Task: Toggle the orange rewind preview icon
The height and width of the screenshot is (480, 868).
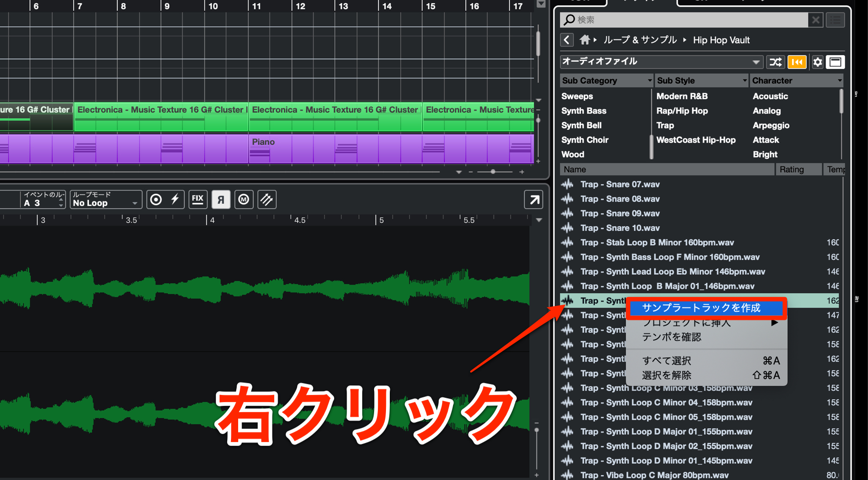Action: point(797,62)
